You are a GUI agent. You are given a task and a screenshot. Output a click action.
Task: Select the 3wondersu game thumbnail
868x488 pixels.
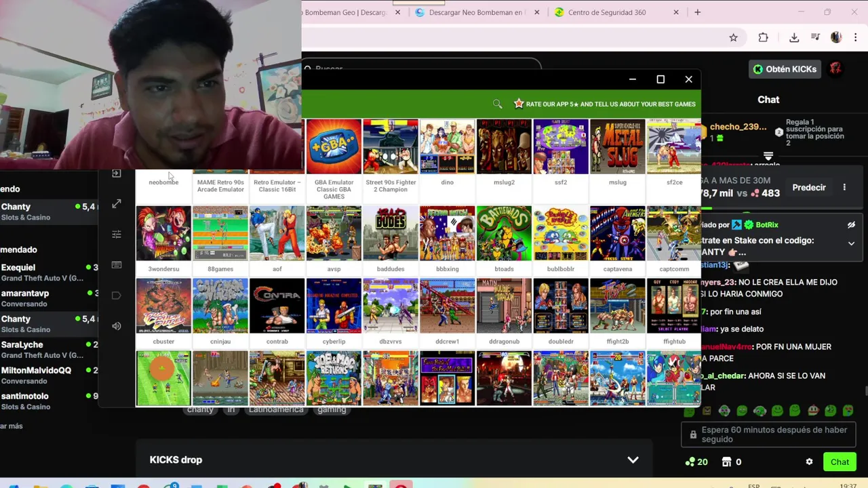coord(163,233)
